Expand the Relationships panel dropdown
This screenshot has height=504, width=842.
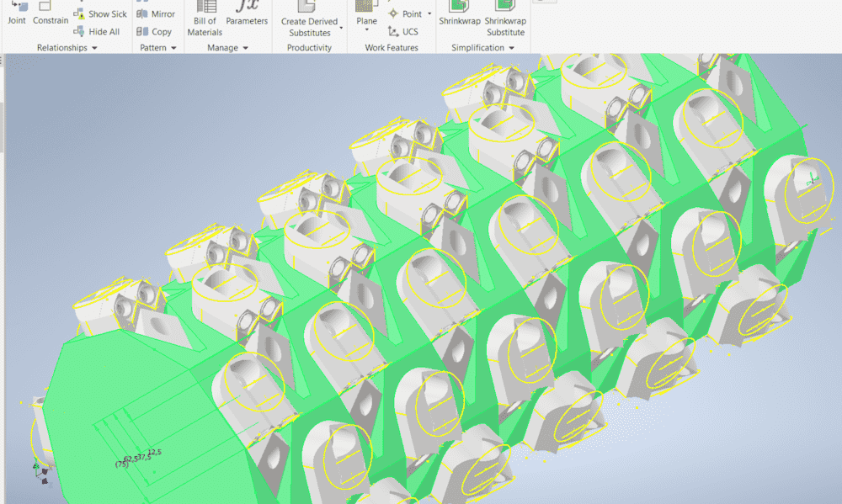coord(94,49)
